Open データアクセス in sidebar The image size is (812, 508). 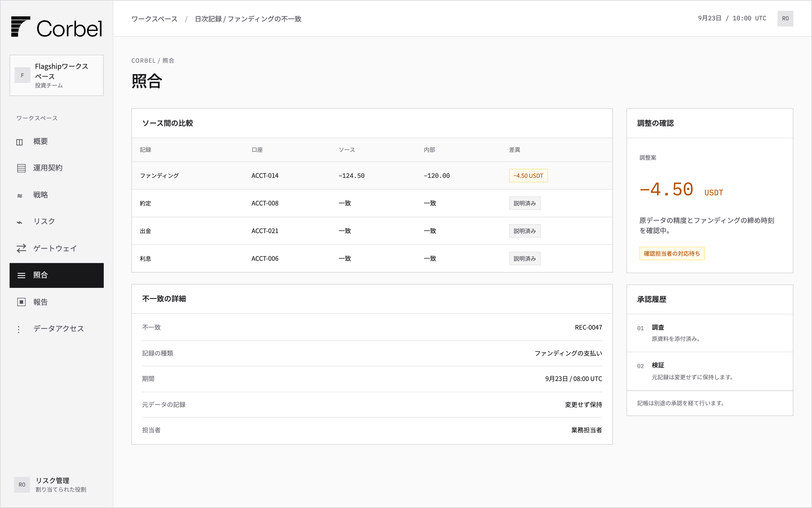[x=56, y=329]
